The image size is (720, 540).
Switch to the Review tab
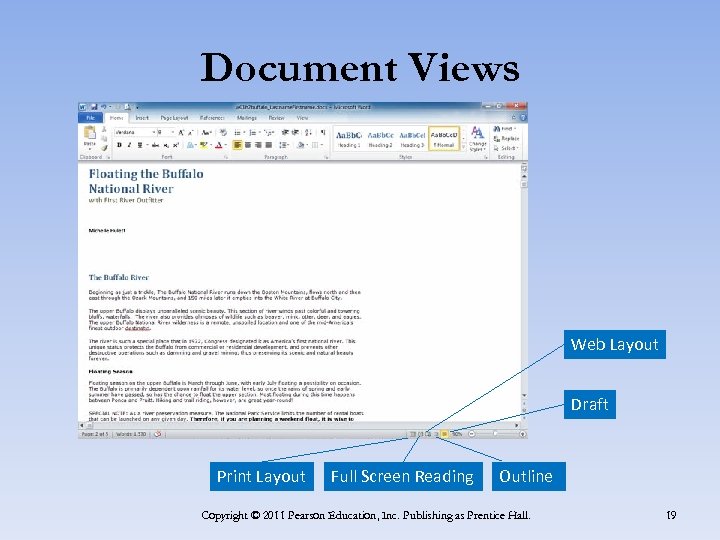(276, 118)
